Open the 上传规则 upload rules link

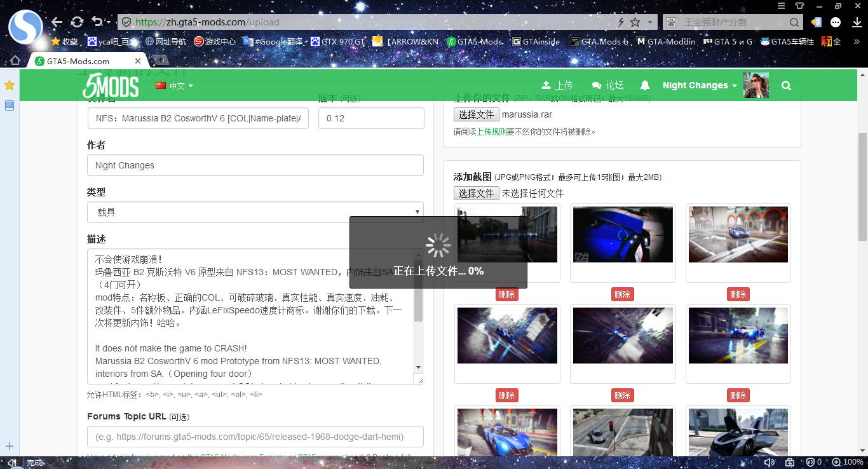coord(492,132)
